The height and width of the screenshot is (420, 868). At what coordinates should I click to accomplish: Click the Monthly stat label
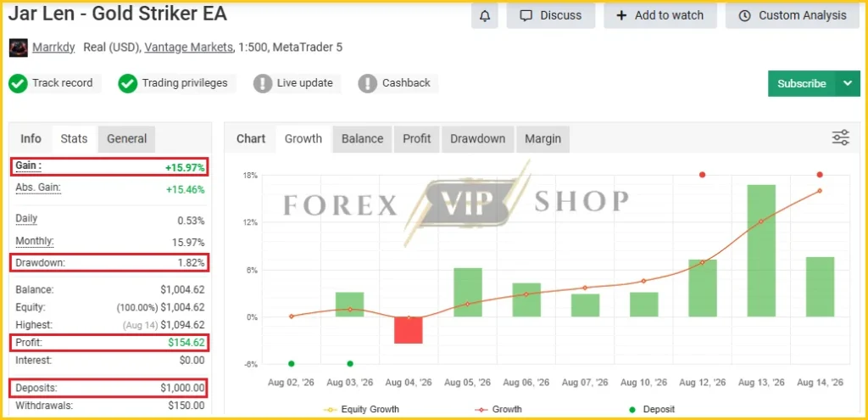tap(34, 241)
